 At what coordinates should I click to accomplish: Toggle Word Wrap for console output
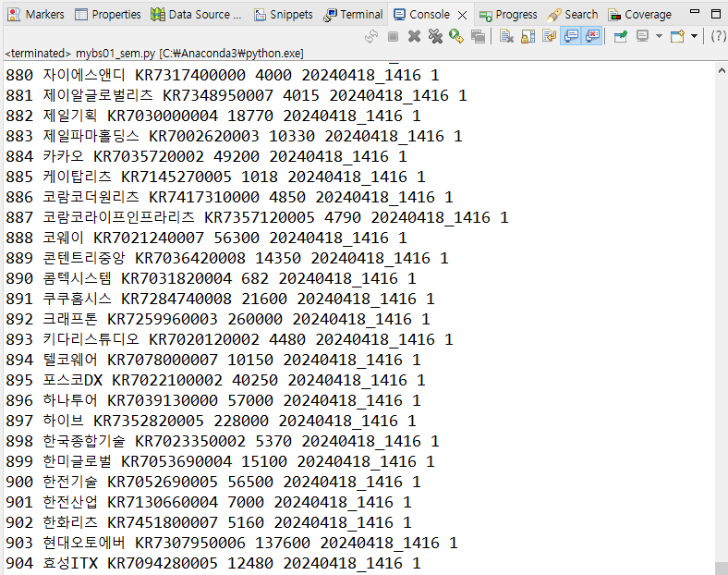click(x=550, y=36)
